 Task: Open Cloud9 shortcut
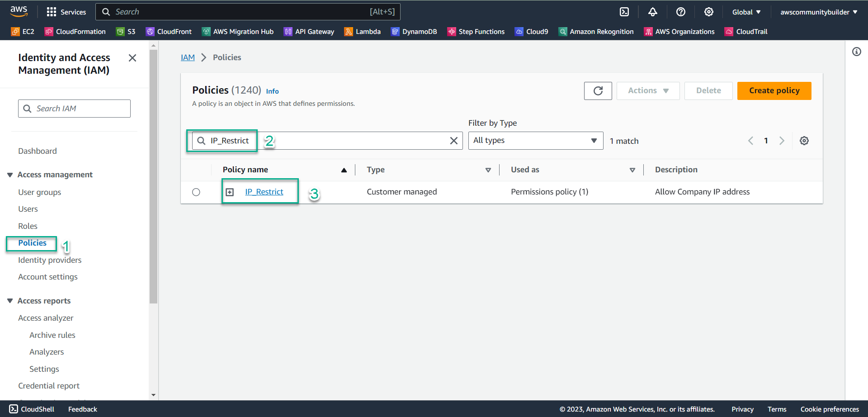point(532,32)
